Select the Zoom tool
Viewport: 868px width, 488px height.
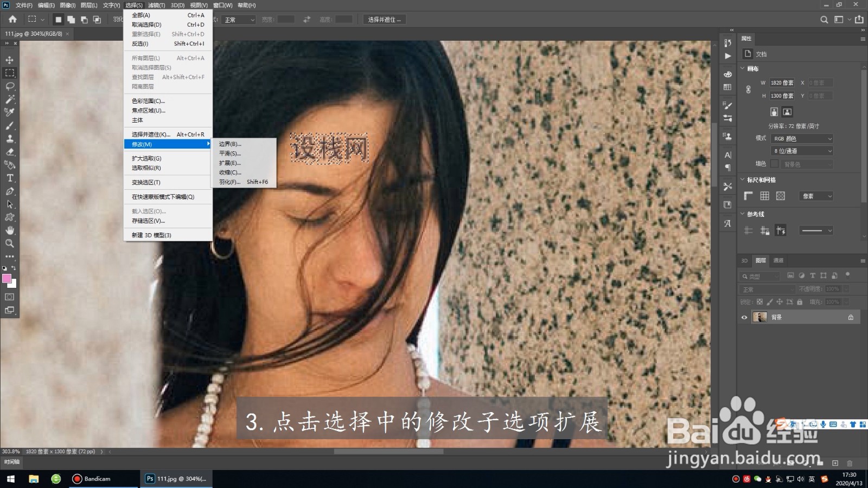[x=10, y=243]
